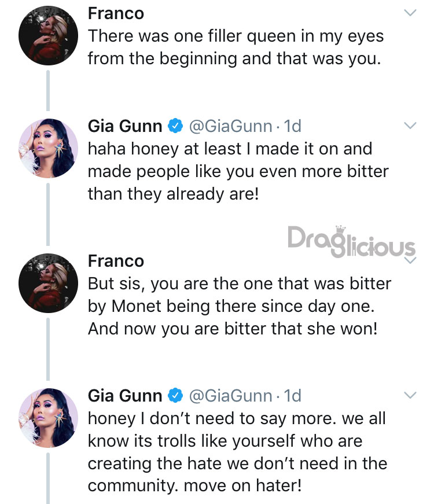The width and height of the screenshot is (434, 504).
Task: Expand chevron menu on last Gia Gunn tweet
Action: 410,395
